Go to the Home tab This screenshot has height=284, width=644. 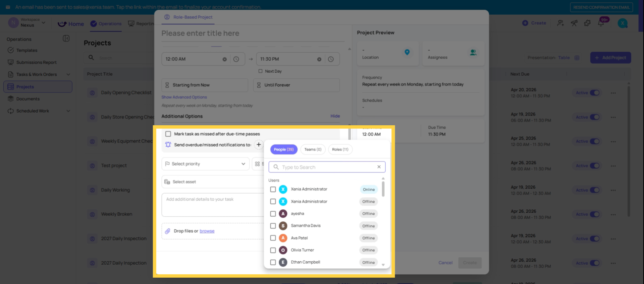pyautogui.click(x=71, y=24)
